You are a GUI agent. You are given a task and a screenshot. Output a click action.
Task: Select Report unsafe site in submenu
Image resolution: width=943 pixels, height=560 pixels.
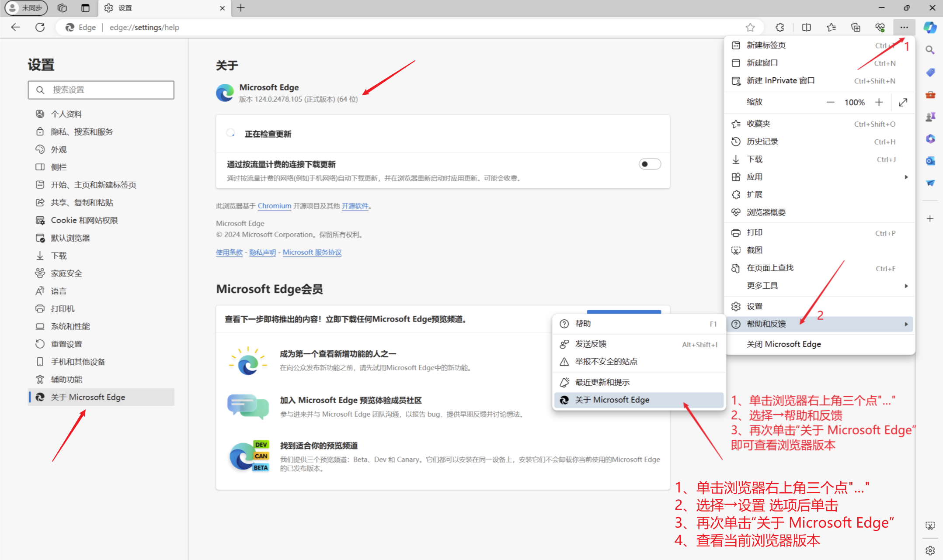639,362
